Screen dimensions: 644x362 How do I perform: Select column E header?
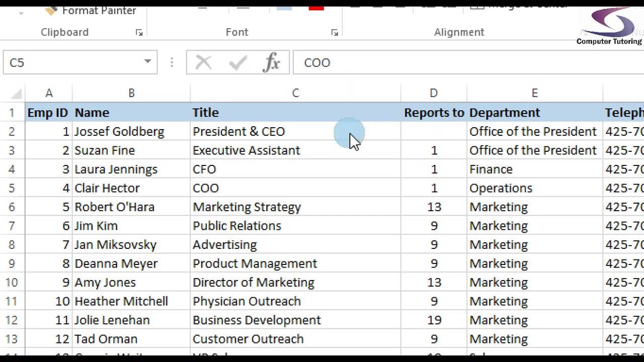534,93
